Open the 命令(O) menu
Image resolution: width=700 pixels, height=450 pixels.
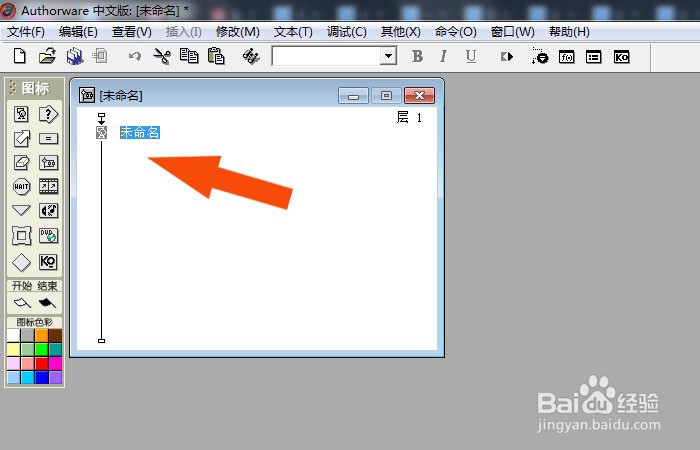click(x=455, y=32)
